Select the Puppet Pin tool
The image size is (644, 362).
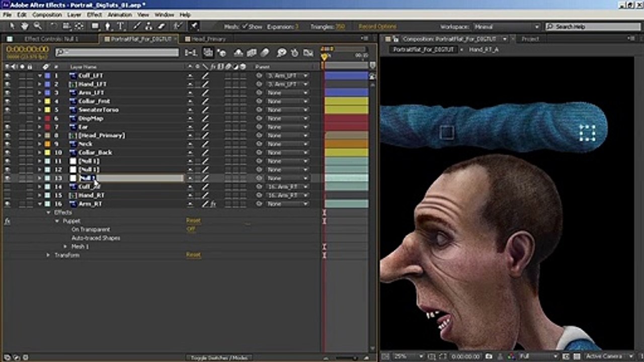(x=194, y=26)
